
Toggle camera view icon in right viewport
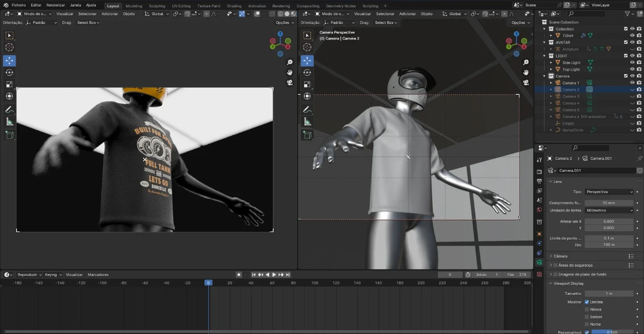click(526, 82)
